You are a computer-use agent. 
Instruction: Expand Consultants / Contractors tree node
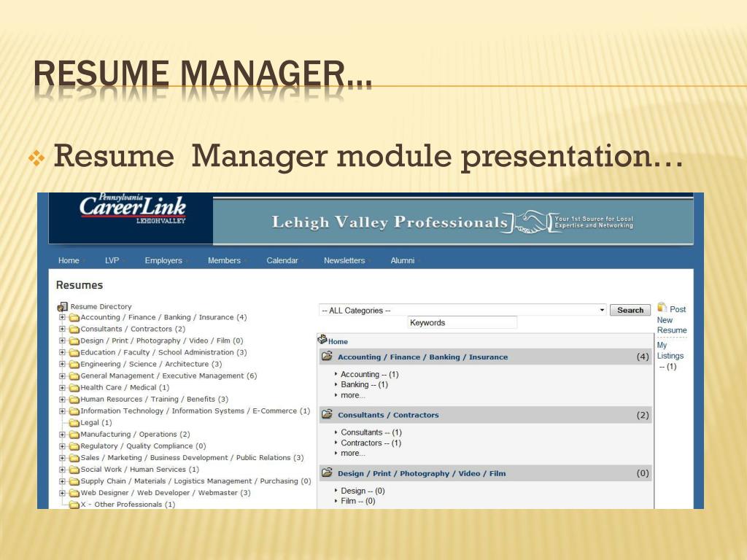(62, 329)
